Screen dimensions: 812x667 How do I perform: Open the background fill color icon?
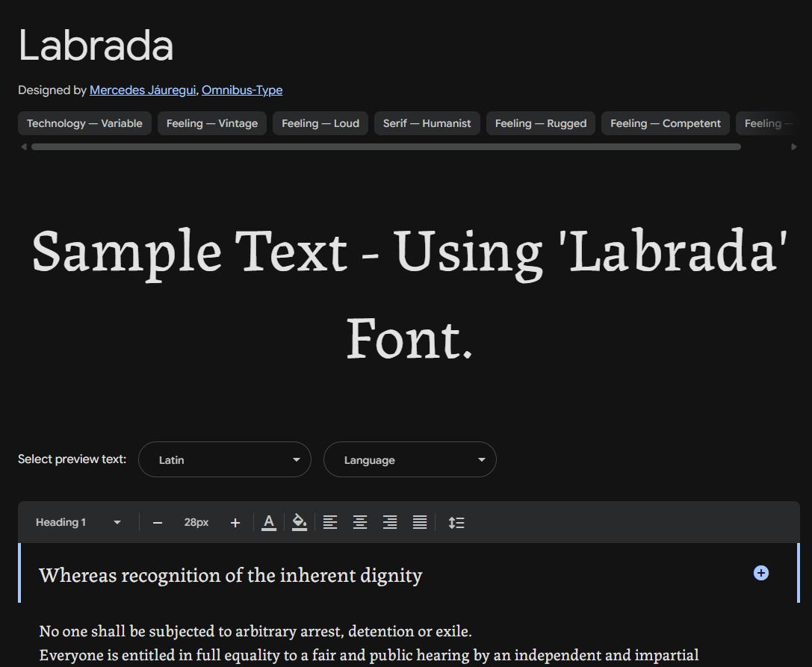300,523
